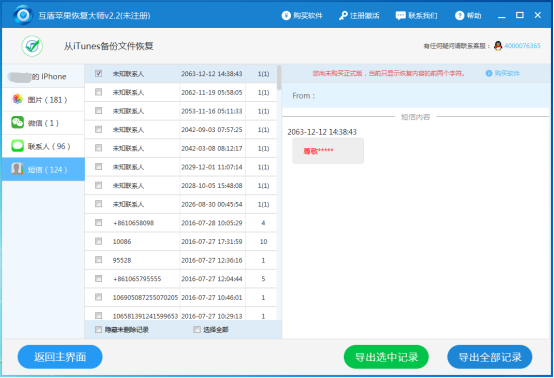Enable 隐藏未删除记录 checkbox
The width and height of the screenshot is (554, 378).
tap(99, 330)
